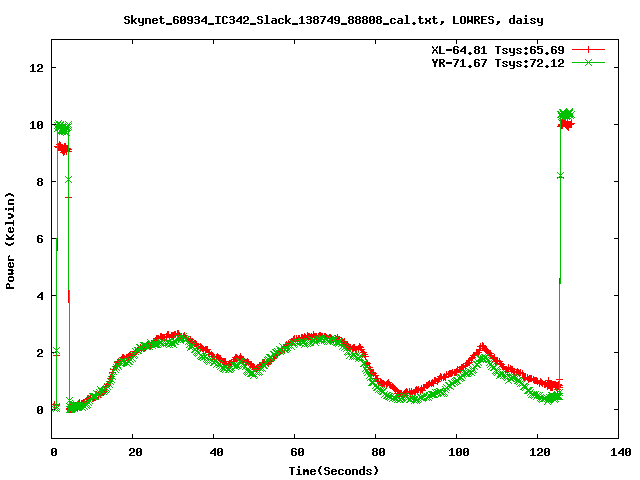The width and height of the screenshot is (640, 480).
Task: Click the red peak near 106 seconds
Action: 482,348
